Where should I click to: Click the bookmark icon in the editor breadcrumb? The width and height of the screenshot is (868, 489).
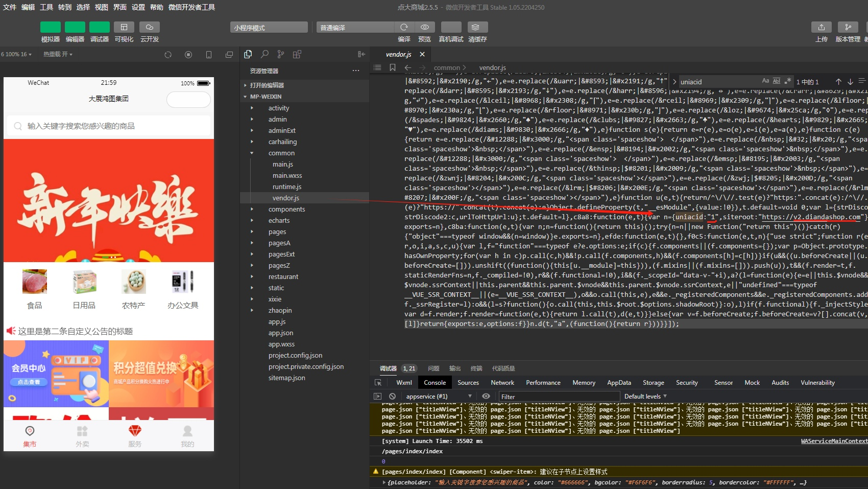(x=393, y=67)
